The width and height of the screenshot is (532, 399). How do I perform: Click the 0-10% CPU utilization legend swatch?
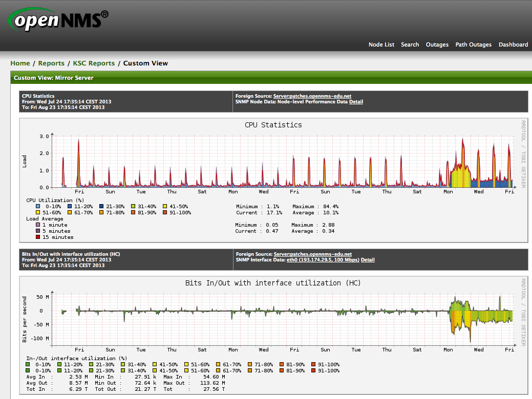[37, 206]
